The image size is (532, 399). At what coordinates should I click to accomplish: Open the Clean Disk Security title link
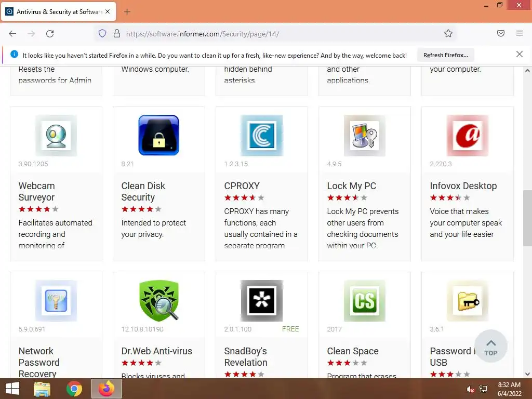(x=143, y=191)
